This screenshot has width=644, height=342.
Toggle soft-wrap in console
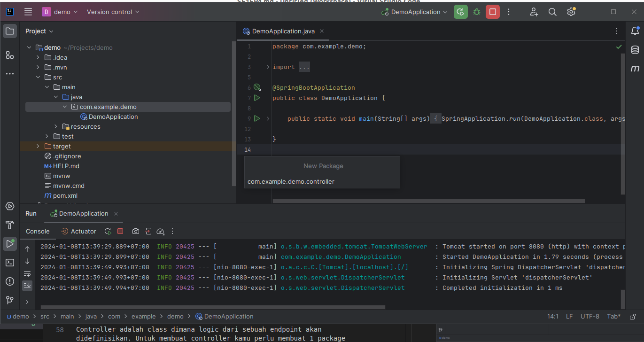(27, 273)
